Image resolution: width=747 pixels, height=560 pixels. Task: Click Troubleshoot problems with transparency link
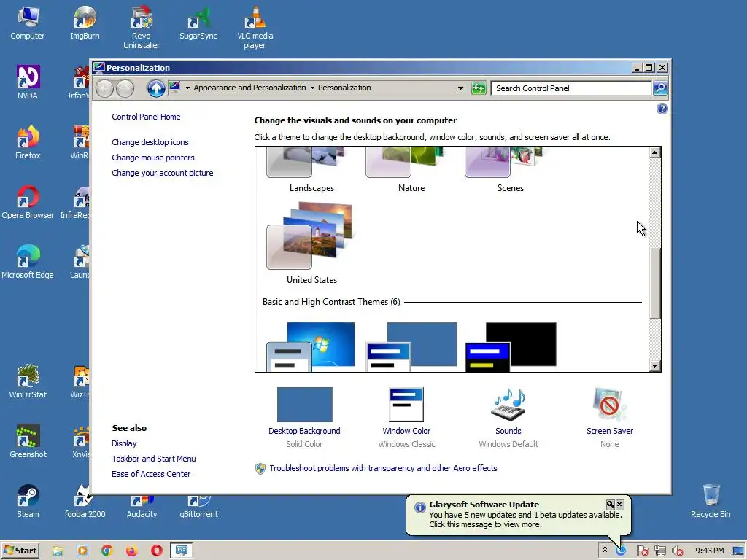click(383, 468)
